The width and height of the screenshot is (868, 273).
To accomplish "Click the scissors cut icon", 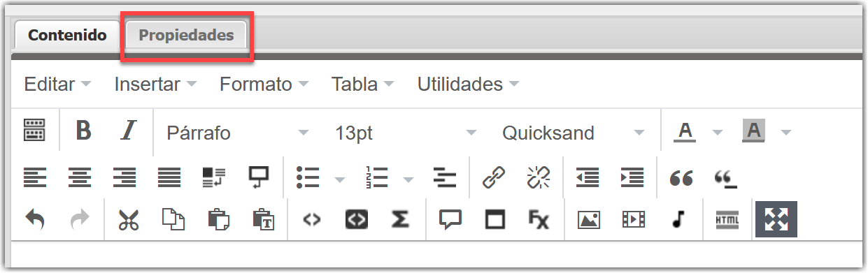I will (128, 219).
